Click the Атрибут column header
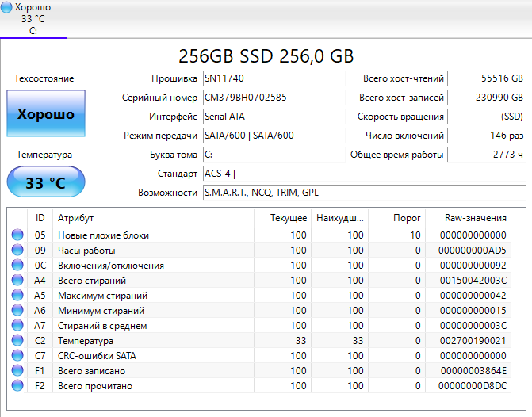 pos(153,217)
